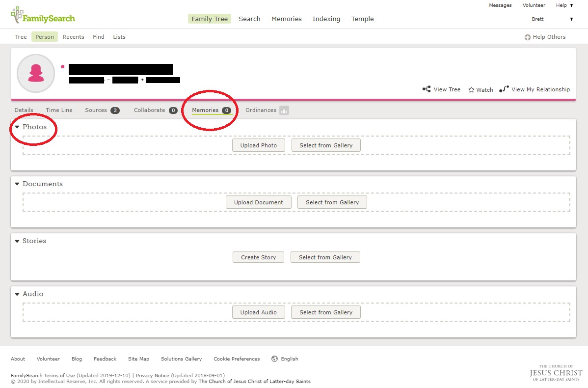This screenshot has height=388, width=588.
Task: Click the Help Others link text
Action: coord(549,37)
